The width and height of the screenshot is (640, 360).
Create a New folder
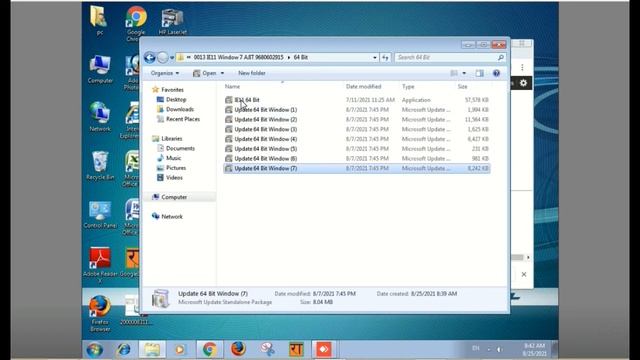[251, 73]
